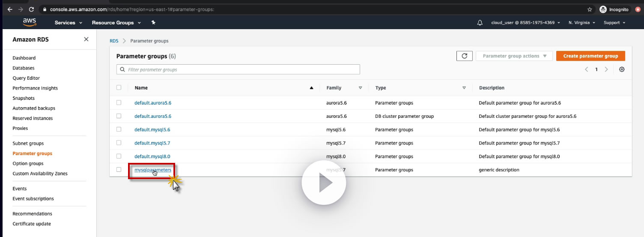Click the pin shortcut icon in AWS navbar
Screen dimensions: 644x237
[153, 23]
